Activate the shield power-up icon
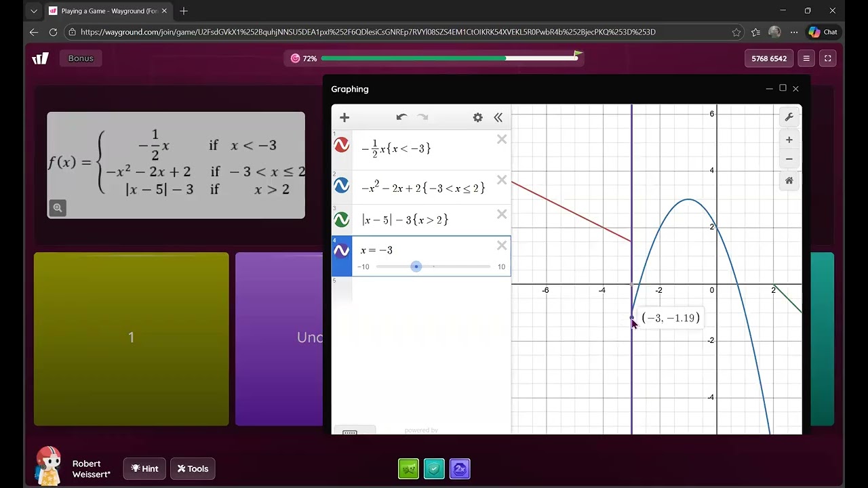The height and width of the screenshot is (488, 868). tap(434, 468)
